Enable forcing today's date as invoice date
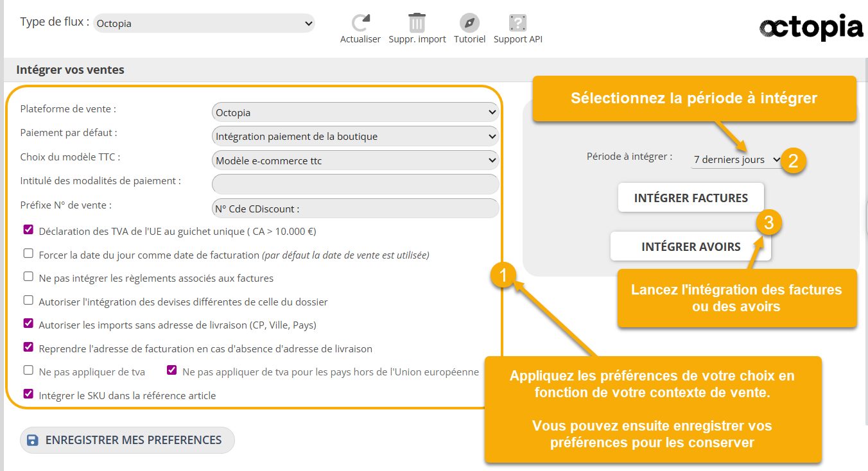The image size is (868, 471). (28, 253)
